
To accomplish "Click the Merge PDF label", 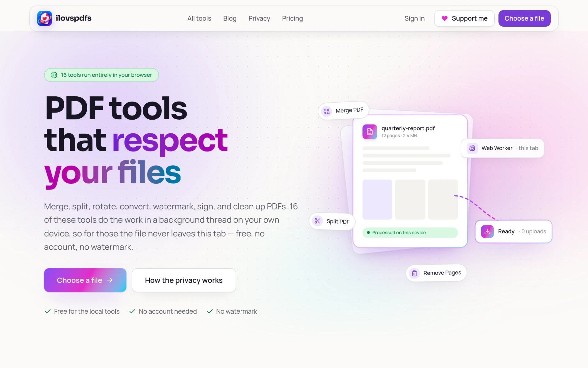I will (x=349, y=110).
